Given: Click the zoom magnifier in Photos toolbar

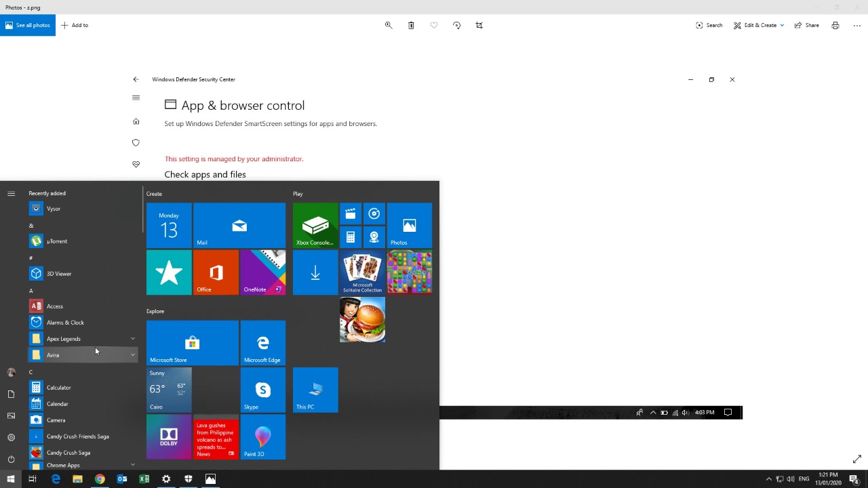Looking at the screenshot, I should [x=389, y=25].
